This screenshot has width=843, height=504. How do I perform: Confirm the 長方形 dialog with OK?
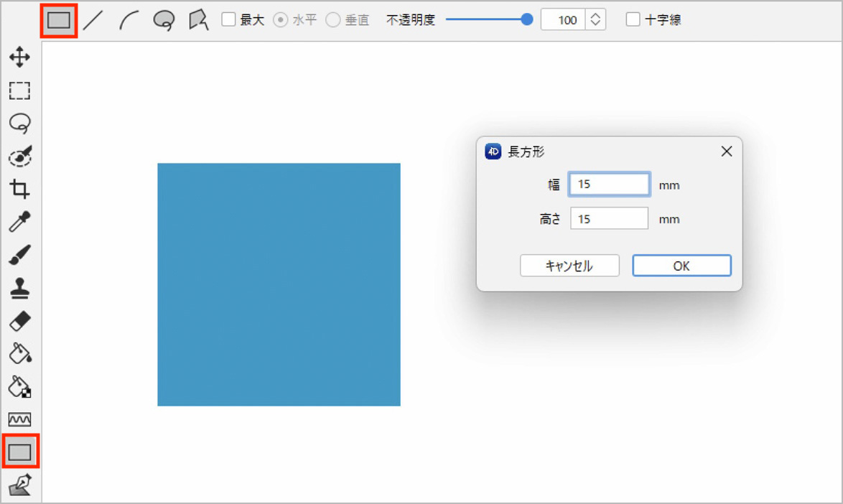click(x=681, y=266)
